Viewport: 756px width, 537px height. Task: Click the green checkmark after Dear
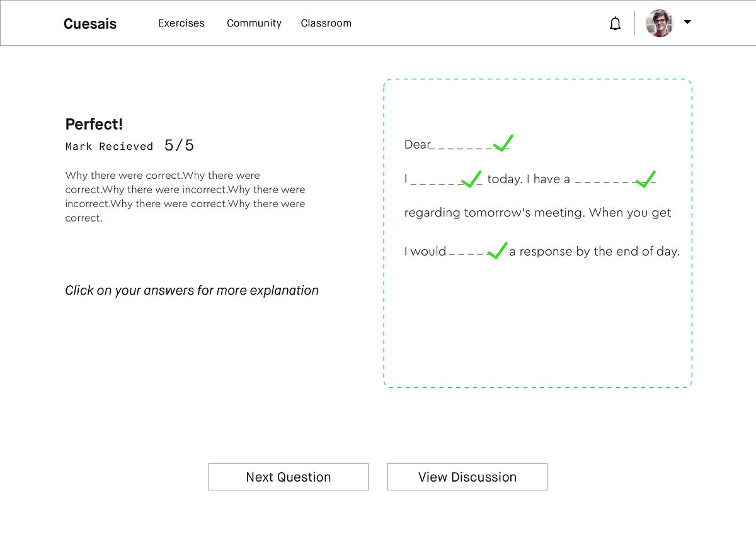(x=503, y=144)
